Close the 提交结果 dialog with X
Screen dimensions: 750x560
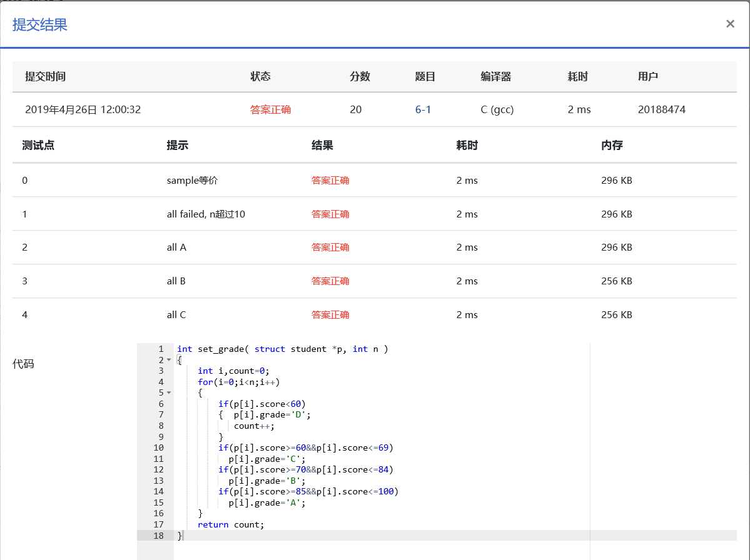coord(730,24)
